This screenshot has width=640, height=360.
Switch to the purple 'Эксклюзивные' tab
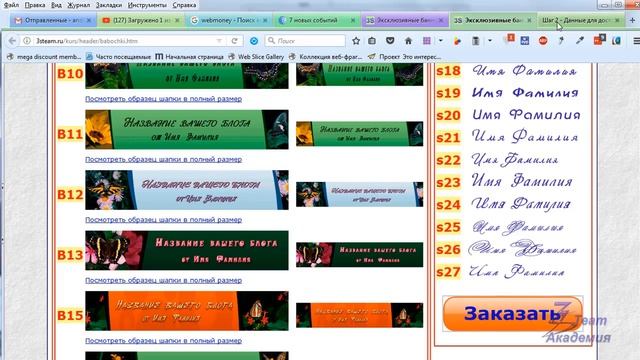coord(405,20)
